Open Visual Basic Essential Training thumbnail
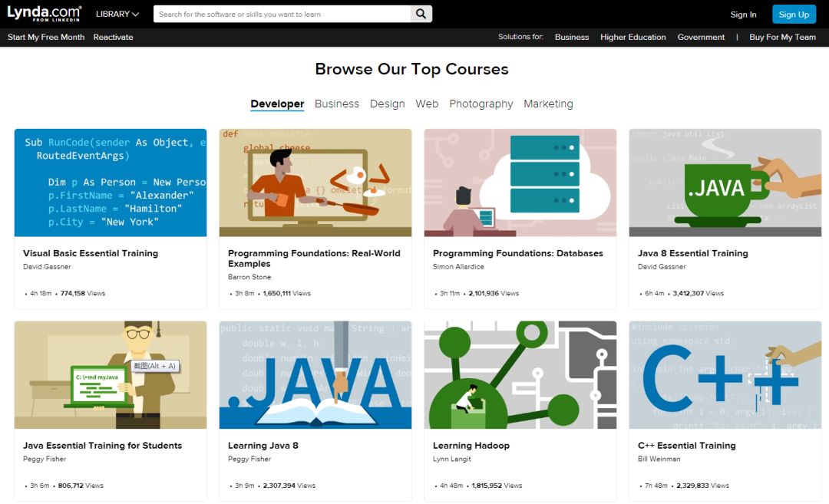The width and height of the screenshot is (829, 504). click(111, 183)
